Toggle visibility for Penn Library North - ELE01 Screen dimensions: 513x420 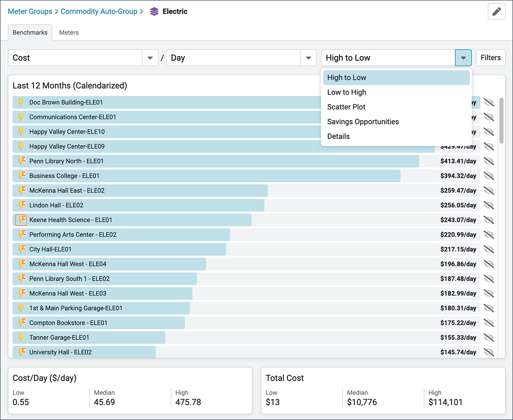coord(489,161)
